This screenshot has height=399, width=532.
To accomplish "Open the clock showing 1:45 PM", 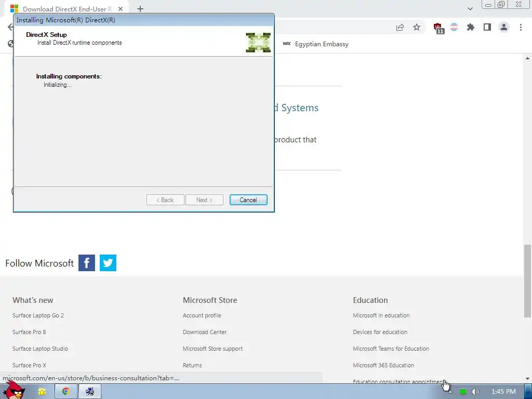I will 503,392.
